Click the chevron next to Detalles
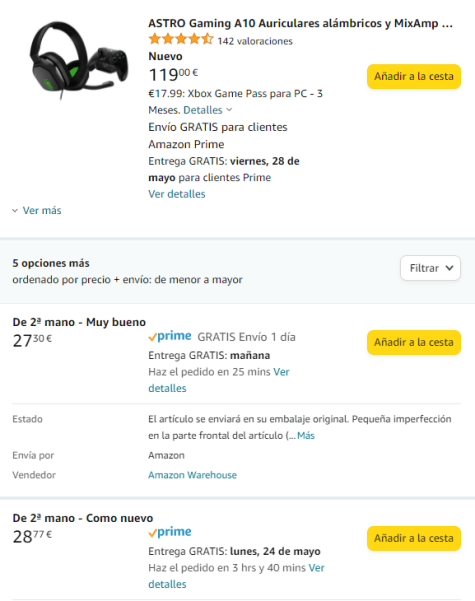The image size is (475, 601). (x=229, y=110)
